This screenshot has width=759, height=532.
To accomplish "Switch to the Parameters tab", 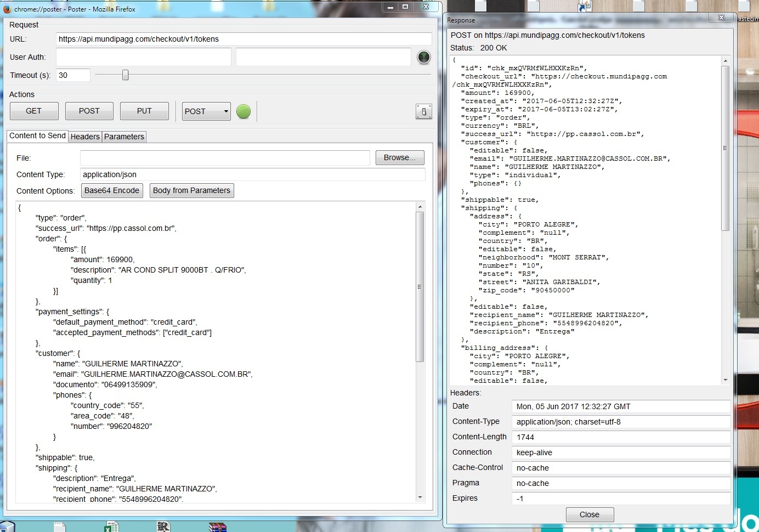I will (124, 137).
